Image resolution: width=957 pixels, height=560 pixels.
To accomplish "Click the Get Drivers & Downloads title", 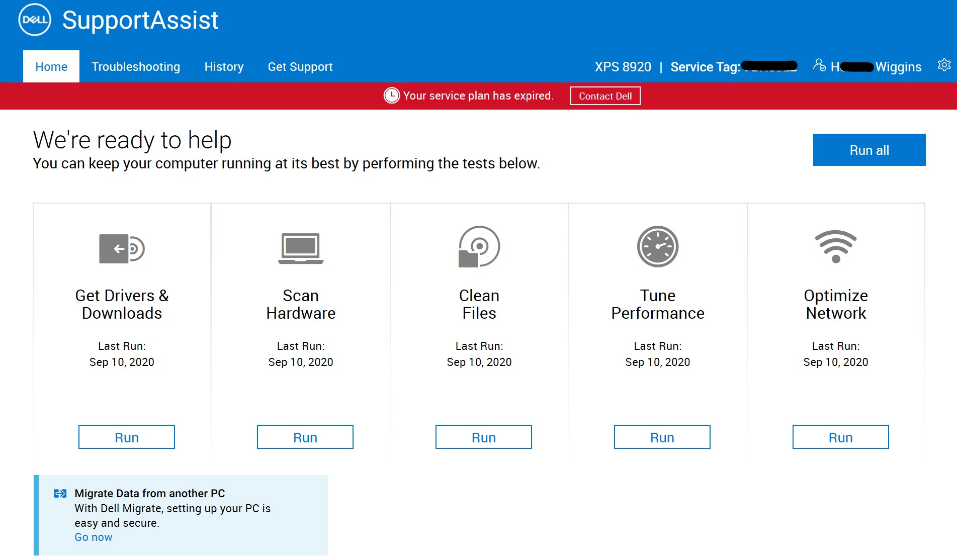I will [122, 304].
